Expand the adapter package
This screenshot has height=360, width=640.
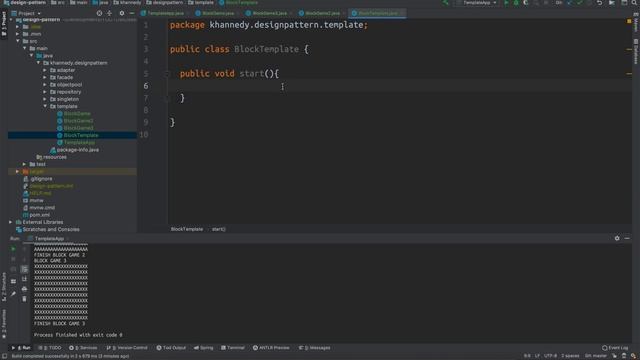tap(45, 70)
